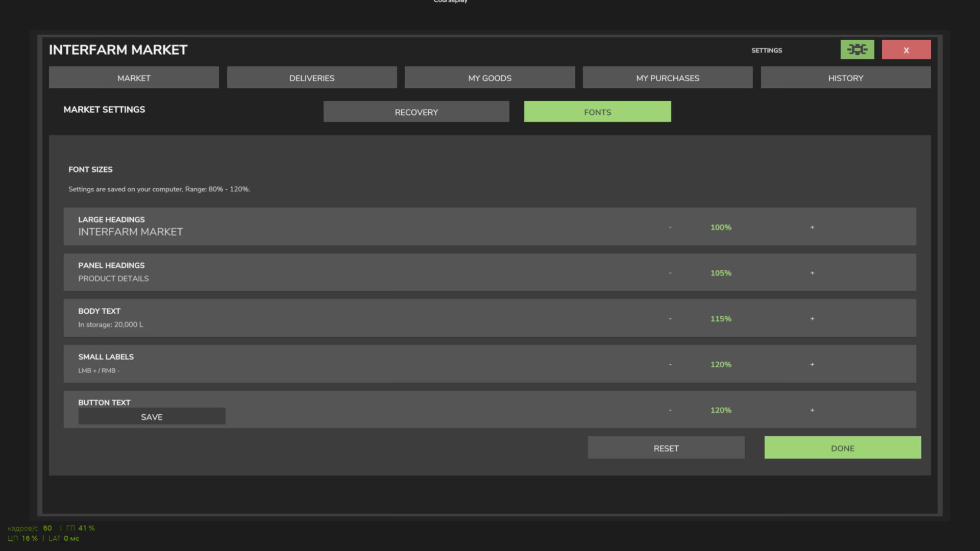Click the FPS counter value 60
This screenshot has height=551, width=980.
(x=47, y=528)
